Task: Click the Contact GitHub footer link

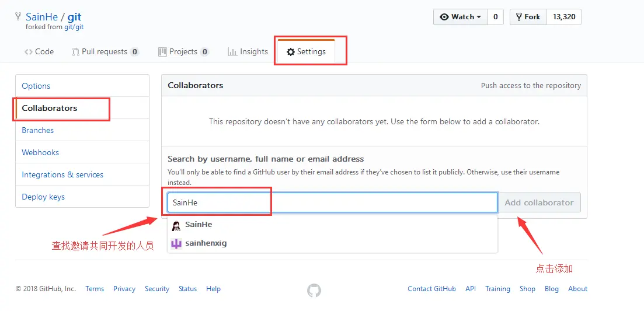Action: coord(431,289)
